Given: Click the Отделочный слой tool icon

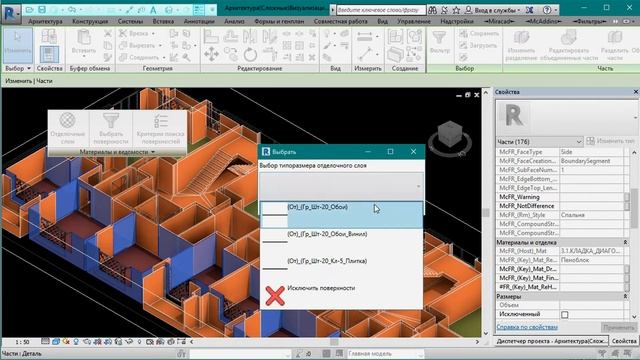Looking at the screenshot, I should tap(67, 129).
